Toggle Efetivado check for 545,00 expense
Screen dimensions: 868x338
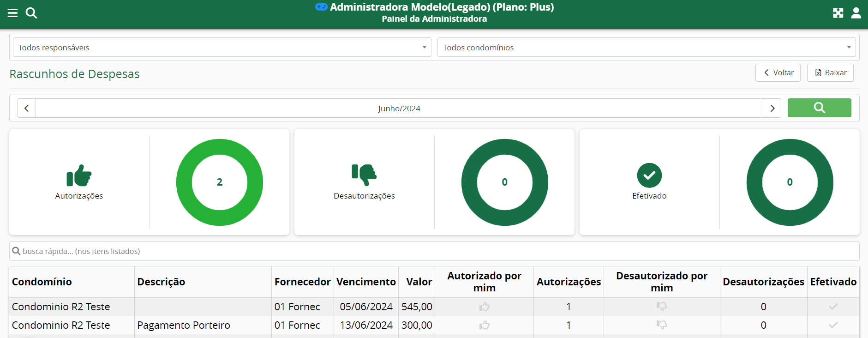[833, 307]
